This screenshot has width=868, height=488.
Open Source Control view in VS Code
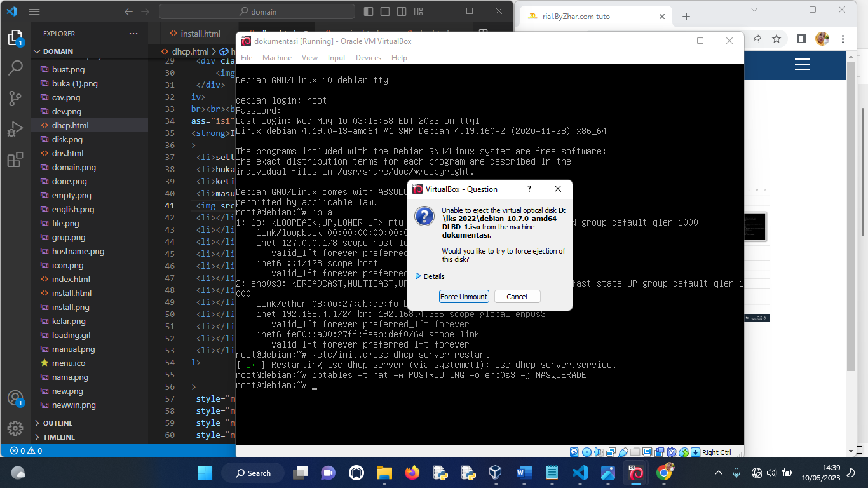pyautogui.click(x=15, y=98)
